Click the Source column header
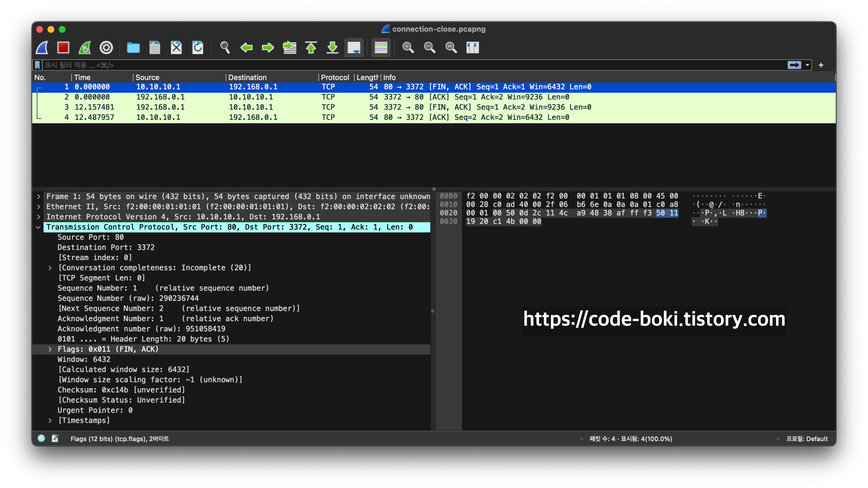Viewport: 868px width, 488px height. (147, 78)
